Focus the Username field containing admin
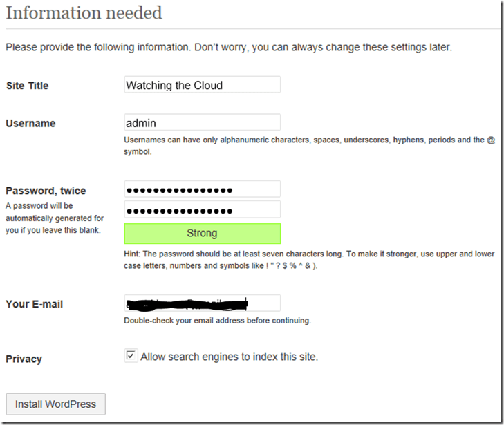Viewport: 504px width, 425px height. pyautogui.click(x=202, y=123)
